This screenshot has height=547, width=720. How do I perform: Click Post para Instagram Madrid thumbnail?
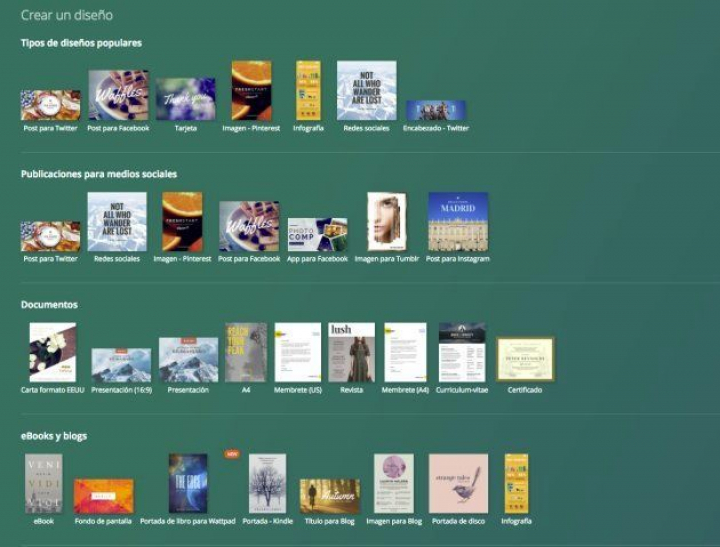click(x=458, y=221)
